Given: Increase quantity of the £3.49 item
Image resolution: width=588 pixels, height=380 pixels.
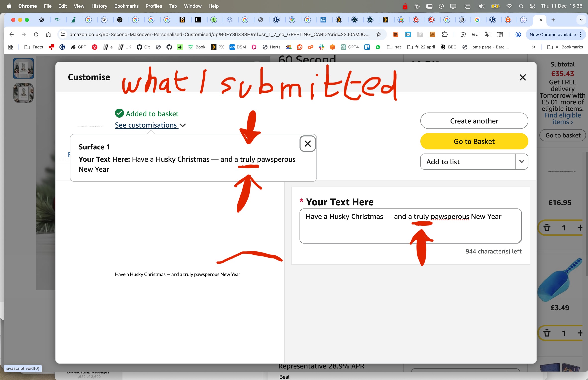Looking at the screenshot, I should click(x=580, y=333).
